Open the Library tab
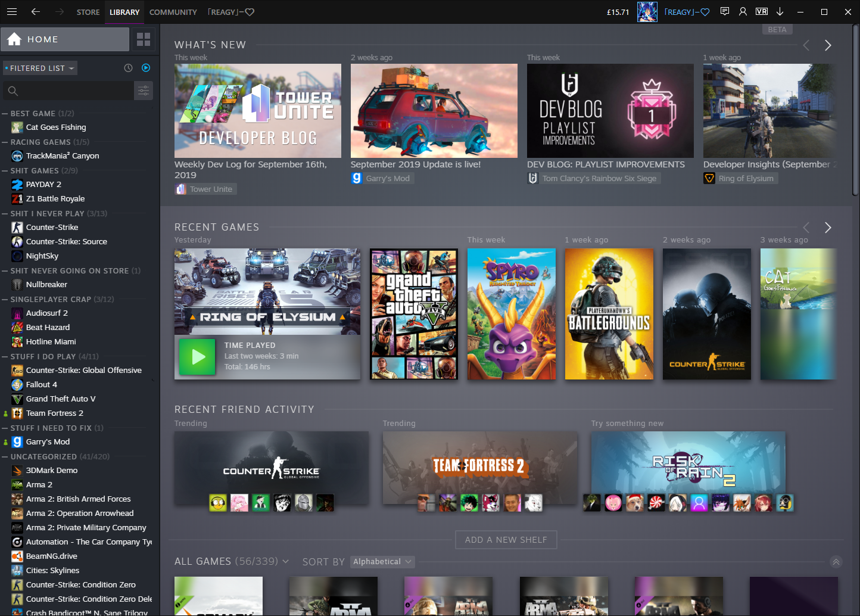Image resolution: width=860 pixels, height=616 pixels. [124, 12]
